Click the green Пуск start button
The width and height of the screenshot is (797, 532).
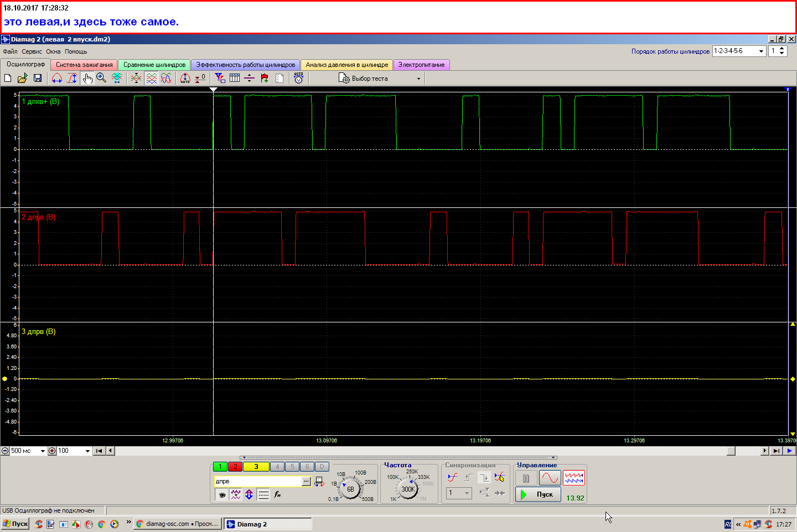pyautogui.click(x=538, y=494)
